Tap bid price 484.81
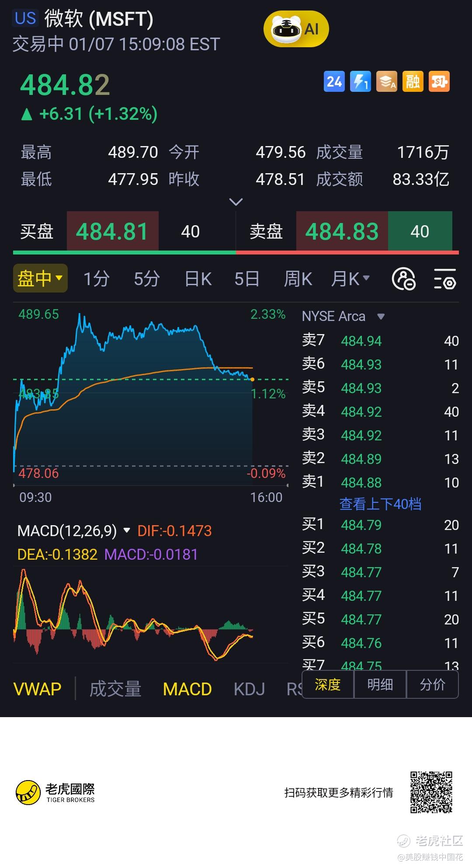This screenshot has width=472, height=868. pos(112,231)
